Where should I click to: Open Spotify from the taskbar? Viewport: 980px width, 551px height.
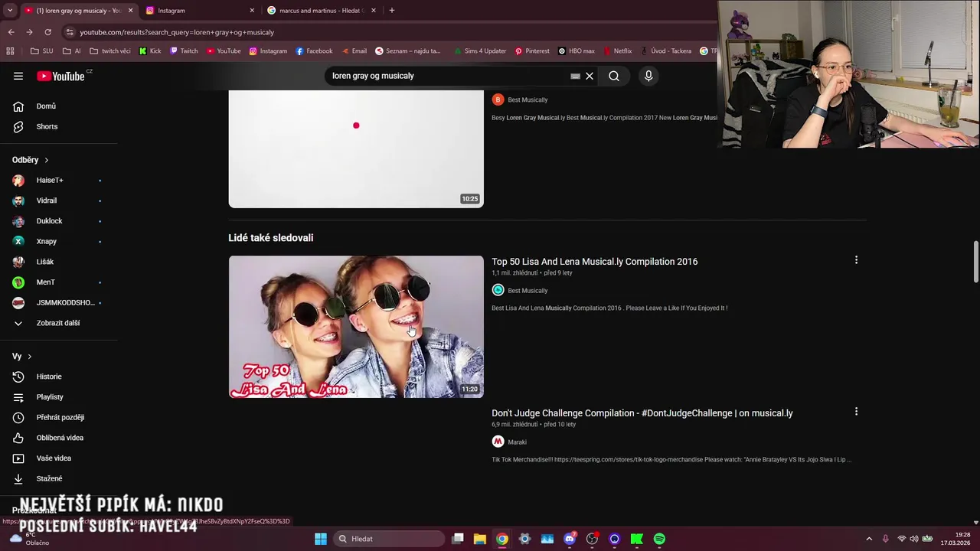(659, 539)
